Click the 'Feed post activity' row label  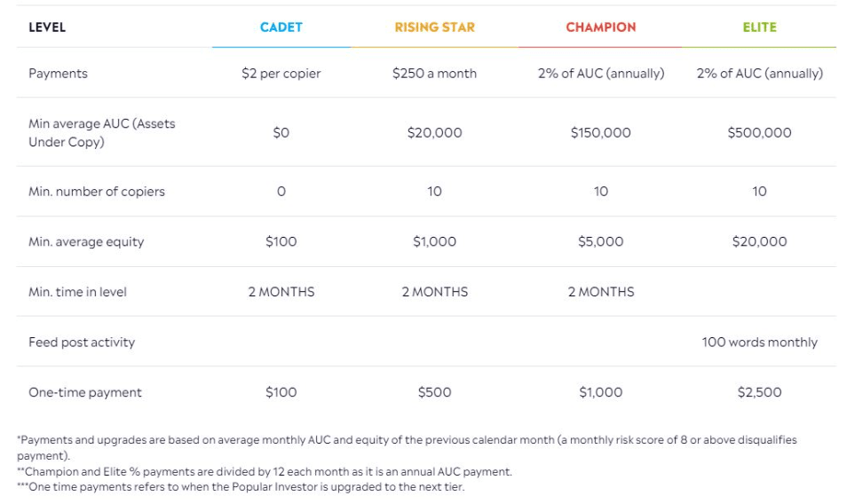pyautogui.click(x=82, y=343)
